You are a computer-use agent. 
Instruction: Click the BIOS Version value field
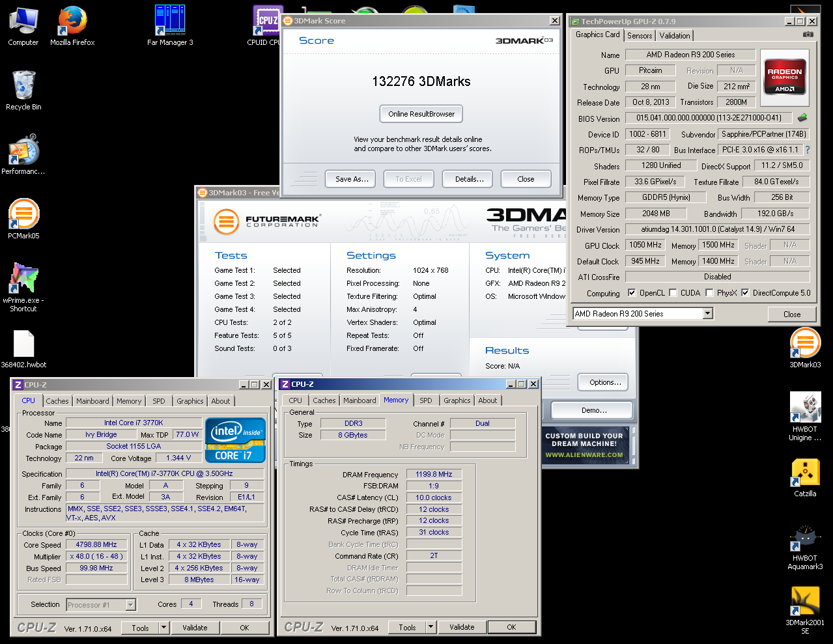pos(709,118)
